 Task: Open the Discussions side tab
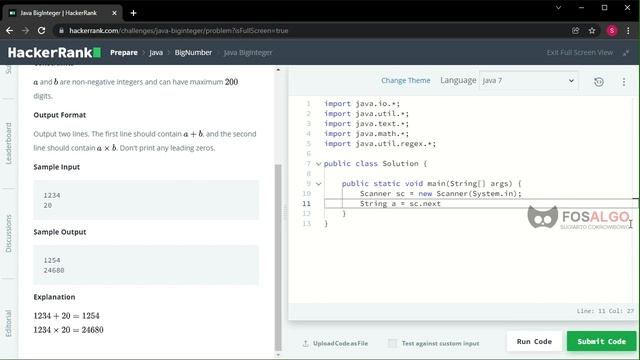click(x=9, y=233)
